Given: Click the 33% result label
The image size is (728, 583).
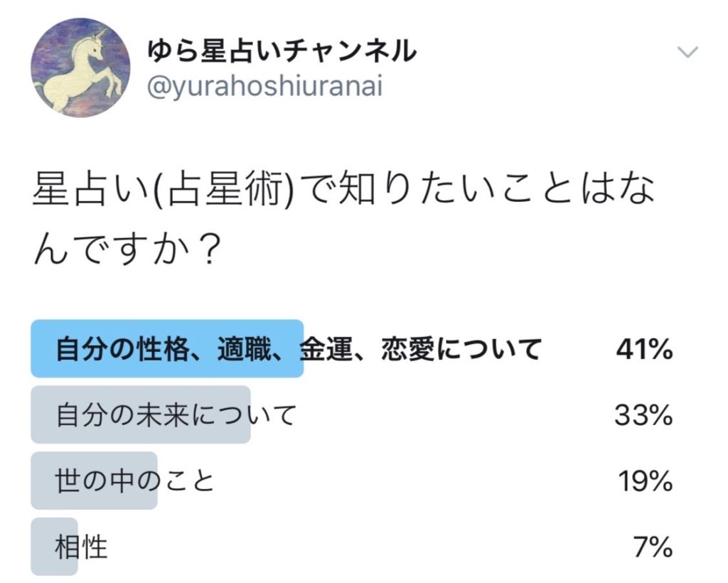Looking at the screenshot, I should pyautogui.click(x=644, y=415).
